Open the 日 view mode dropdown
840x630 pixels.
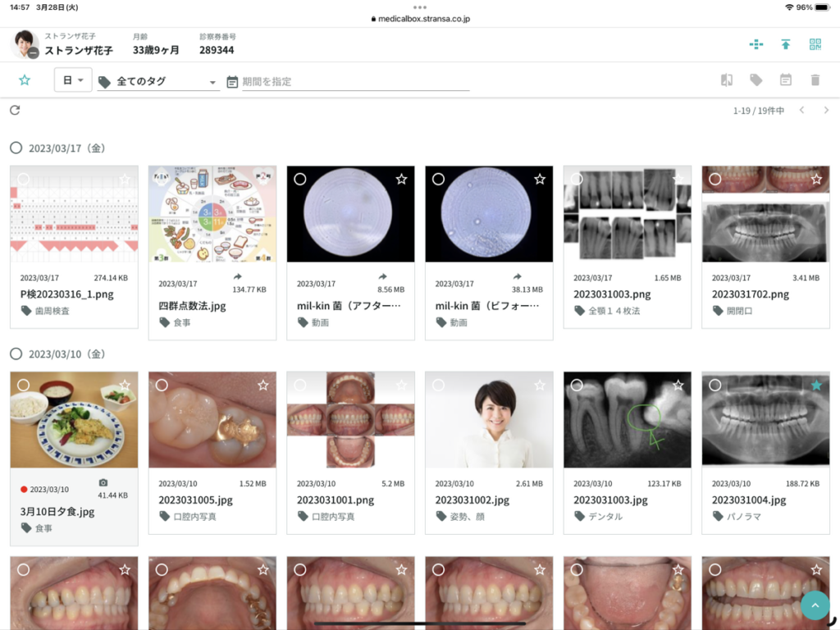pyautogui.click(x=72, y=80)
